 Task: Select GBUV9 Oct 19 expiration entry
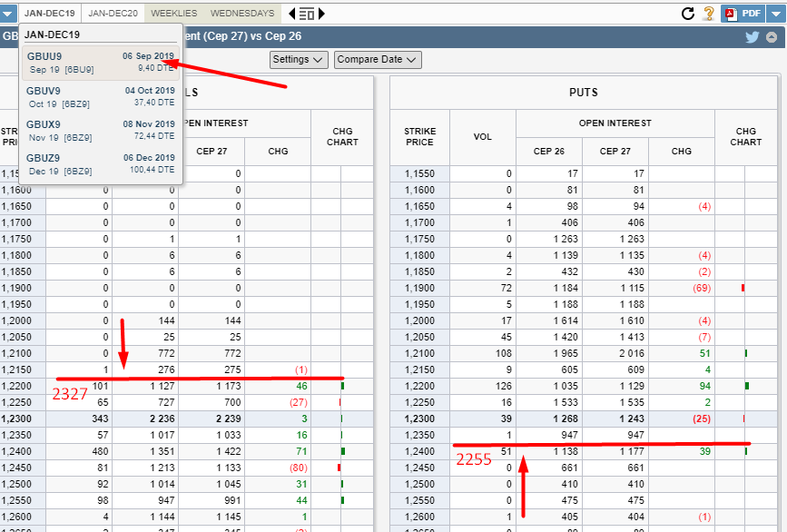pyautogui.click(x=100, y=97)
